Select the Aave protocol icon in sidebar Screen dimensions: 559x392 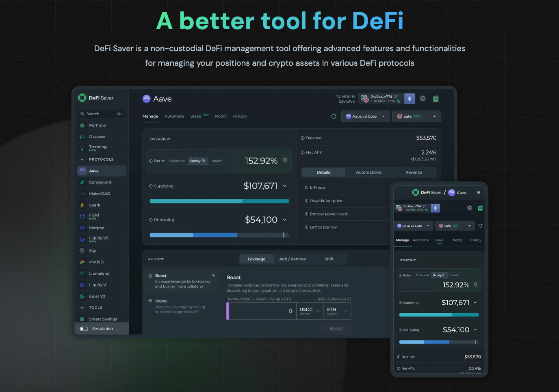82,171
